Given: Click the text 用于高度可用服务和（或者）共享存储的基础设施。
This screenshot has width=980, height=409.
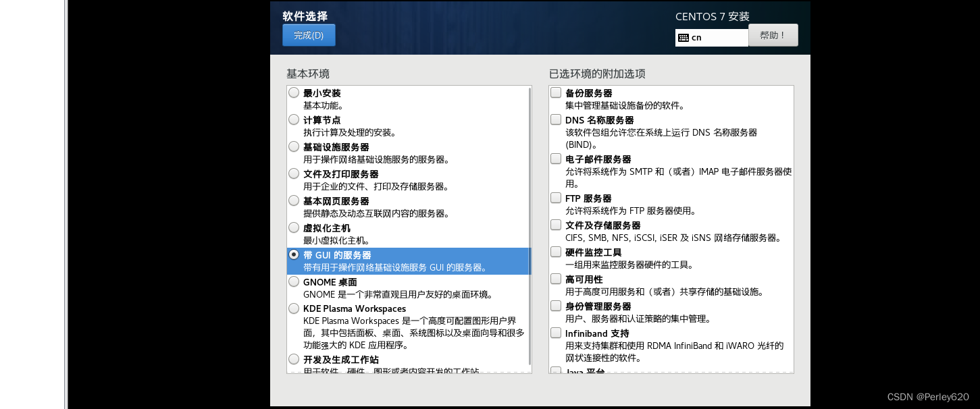Looking at the screenshot, I should click(x=665, y=292).
